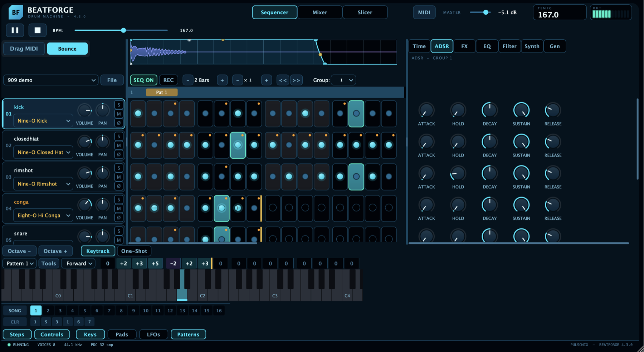Click the MIDI button
Viewport: 644px width, 352px height.
pyautogui.click(x=424, y=12)
